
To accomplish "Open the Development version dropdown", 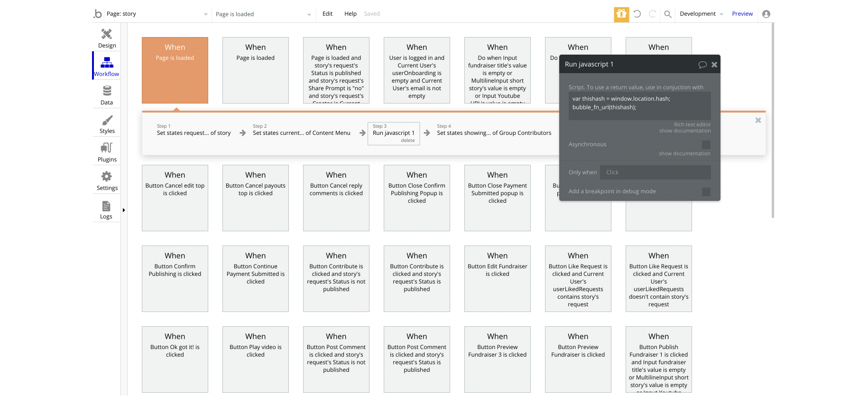I will pyautogui.click(x=701, y=14).
